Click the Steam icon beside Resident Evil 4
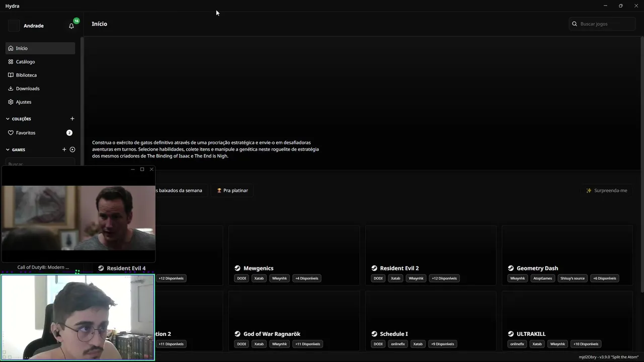644x362 pixels. click(101, 268)
